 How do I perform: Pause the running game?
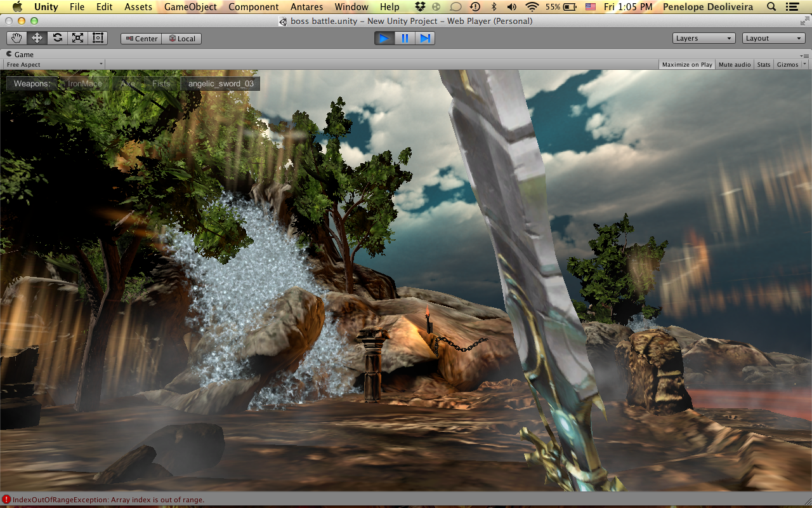(x=405, y=38)
